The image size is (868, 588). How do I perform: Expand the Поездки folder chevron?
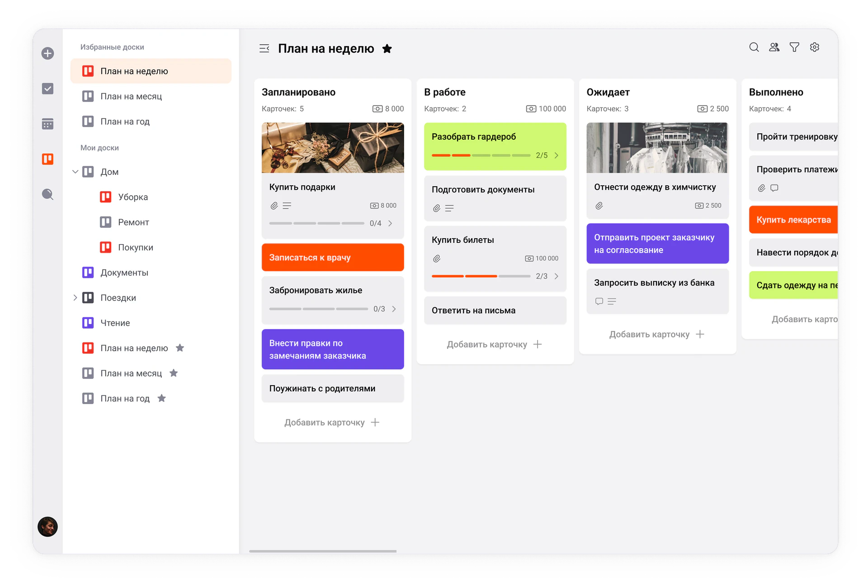click(x=75, y=297)
